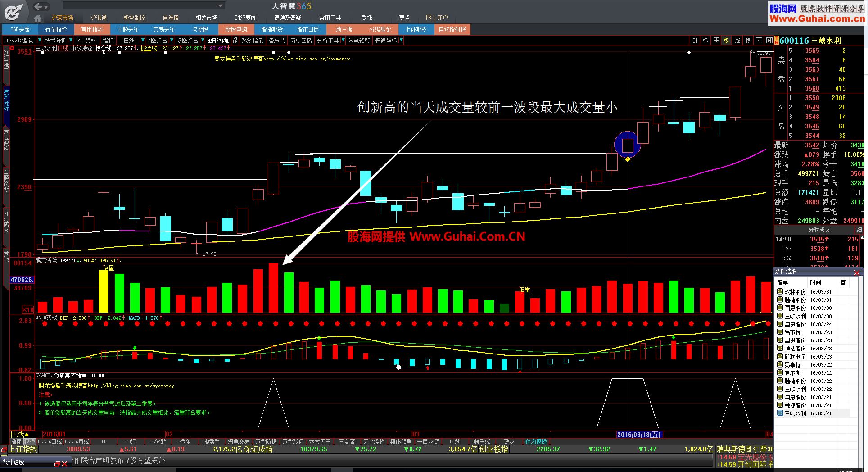The image size is (868, 472).
Task: Expand the 多图组合 dropdown
Action: 202,41
